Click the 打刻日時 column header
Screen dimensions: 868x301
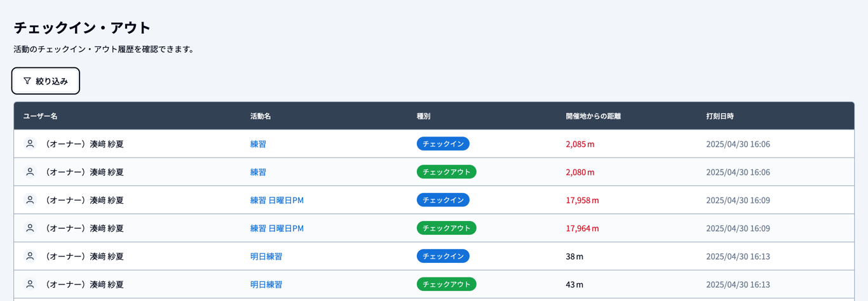point(719,116)
